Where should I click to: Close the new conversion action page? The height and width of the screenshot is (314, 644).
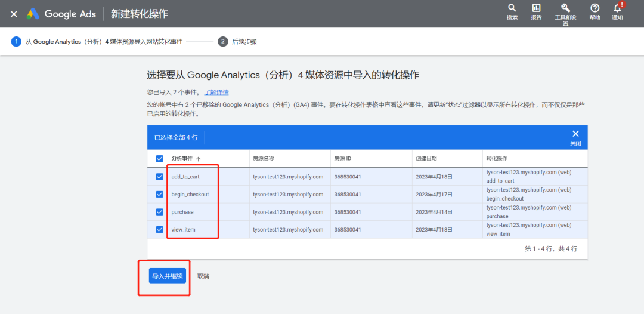(x=14, y=14)
